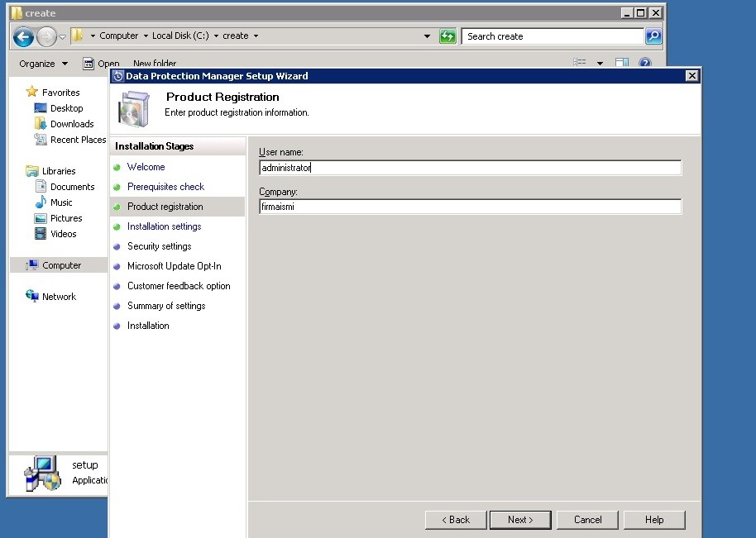Select the Prerequisites check stage

pos(166,187)
